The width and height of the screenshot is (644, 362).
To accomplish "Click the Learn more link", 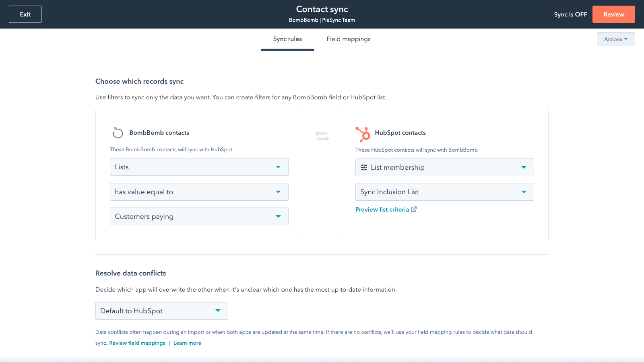I will (x=187, y=343).
